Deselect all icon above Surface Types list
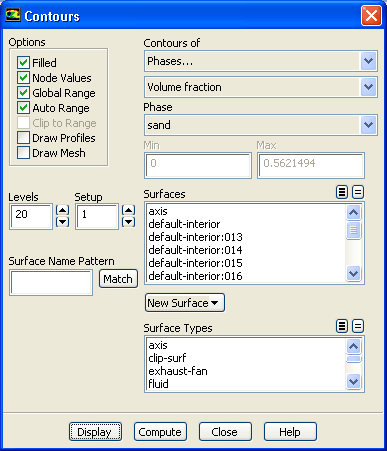Viewport: 387px width, 451px height. [358, 326]
